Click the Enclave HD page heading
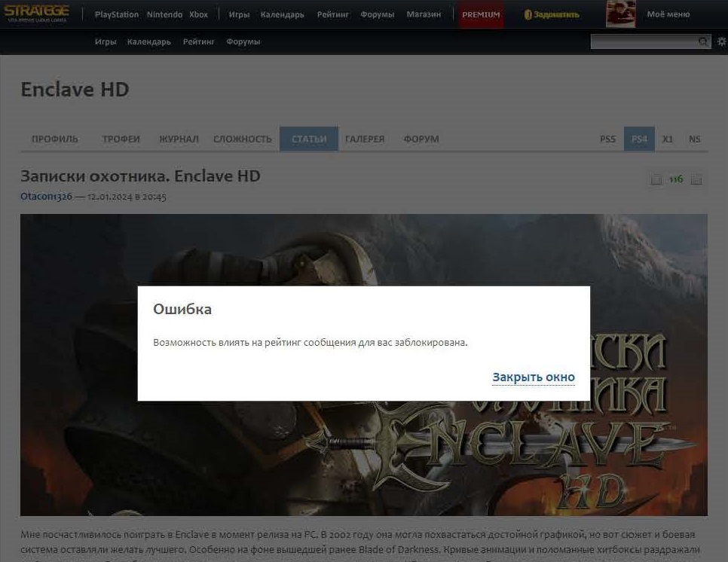Screen dimensions: 728x562 pyautogui.click(x=75, y=90)
